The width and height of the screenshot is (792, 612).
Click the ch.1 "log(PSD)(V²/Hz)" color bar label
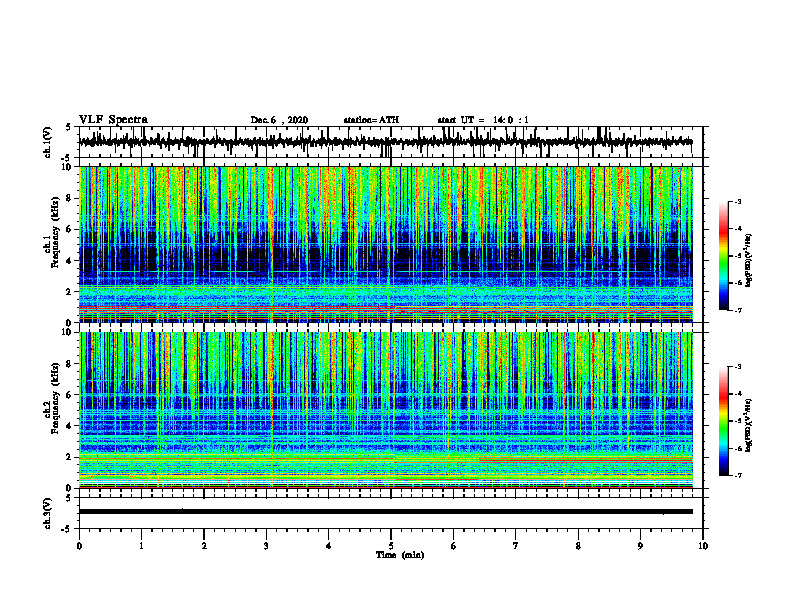coord(749,261)
